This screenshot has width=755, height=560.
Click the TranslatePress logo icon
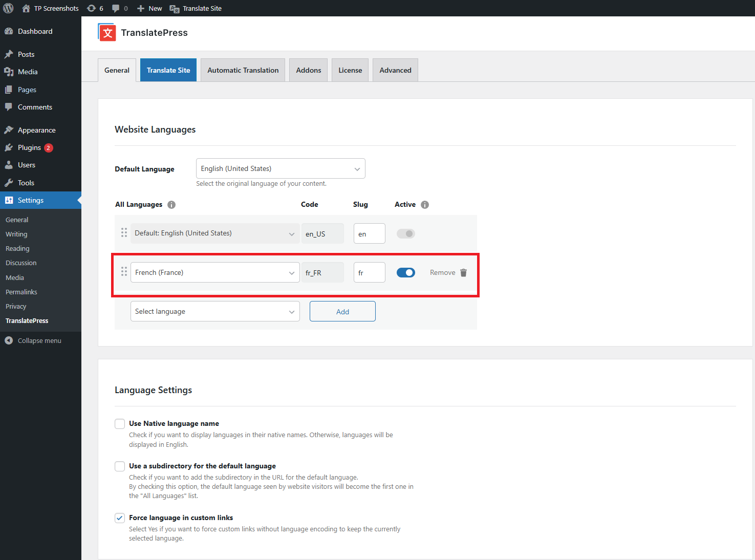point(107,33)
